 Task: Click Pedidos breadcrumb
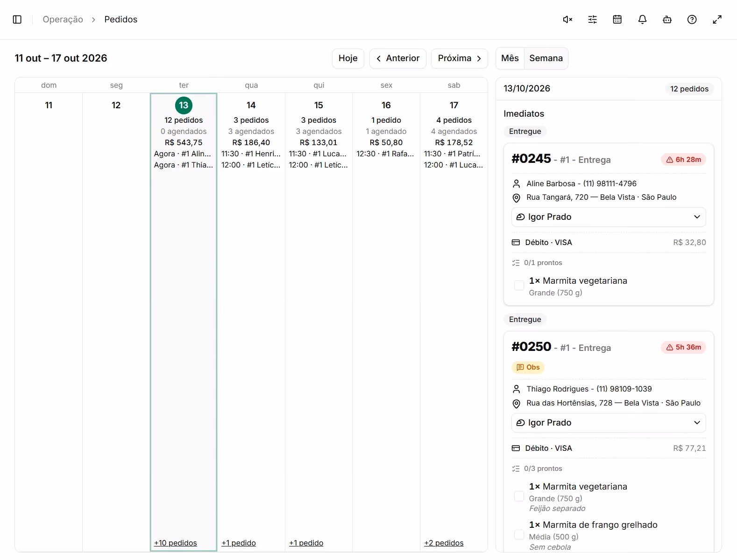(121, 19)
